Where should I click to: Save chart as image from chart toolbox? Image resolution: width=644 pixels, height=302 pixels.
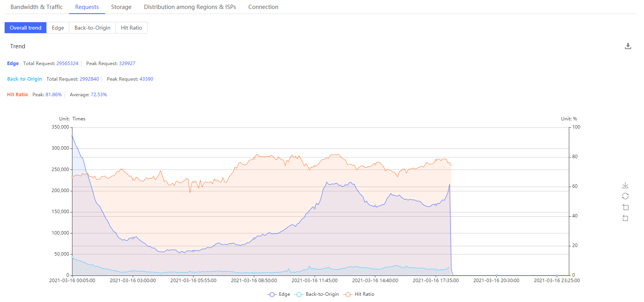coord(625,185)
